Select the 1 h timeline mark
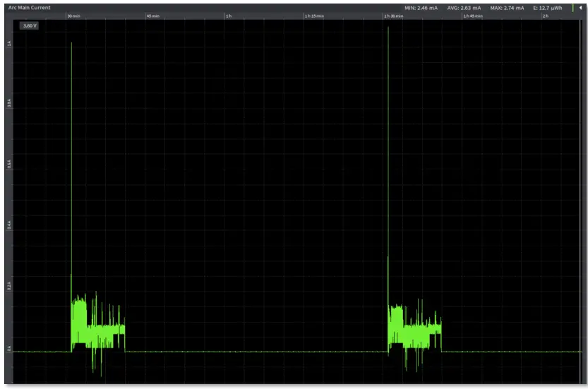 coord(228,16)
